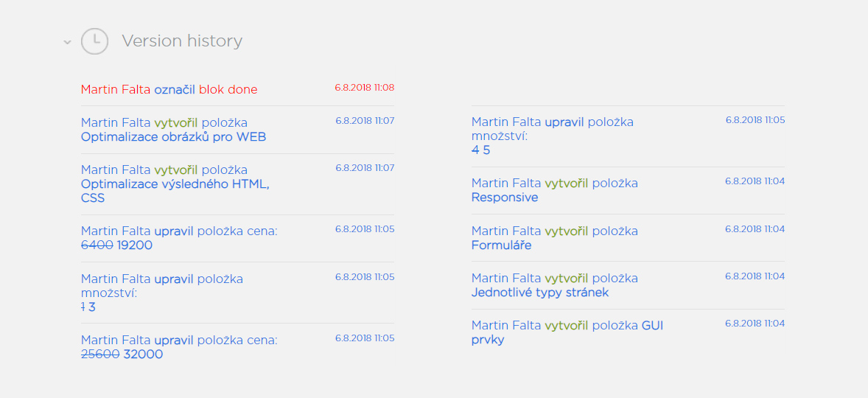868x398 pixels.
Task: Open the 'GUI prvky' item entry
Action: 567,332
